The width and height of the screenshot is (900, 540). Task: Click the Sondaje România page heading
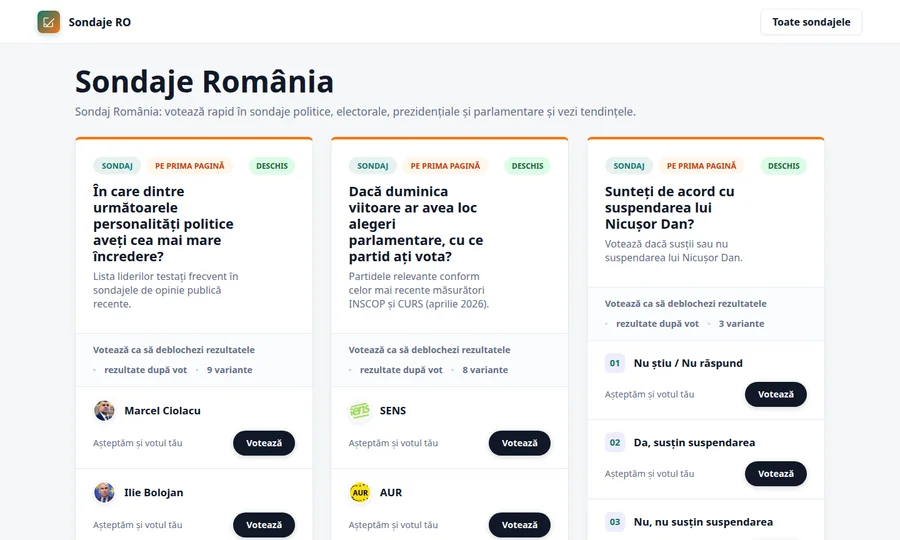click(204, 81)
